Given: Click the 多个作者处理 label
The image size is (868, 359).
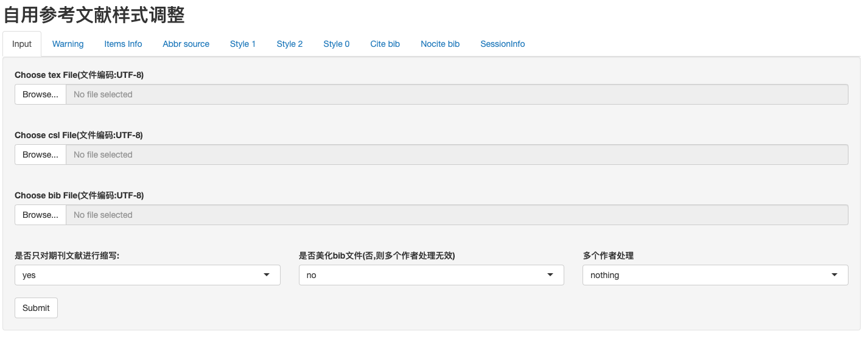Looking at the screenshot, I should 609,256.
